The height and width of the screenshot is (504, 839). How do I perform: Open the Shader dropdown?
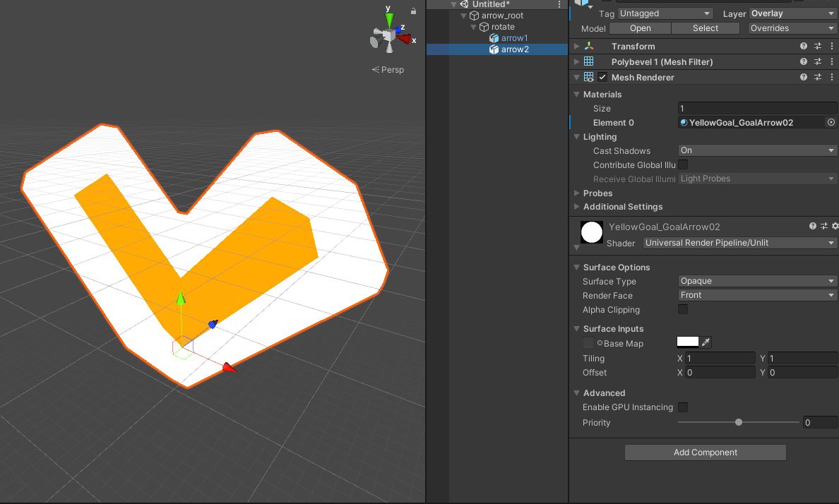(x=740, y=243)
